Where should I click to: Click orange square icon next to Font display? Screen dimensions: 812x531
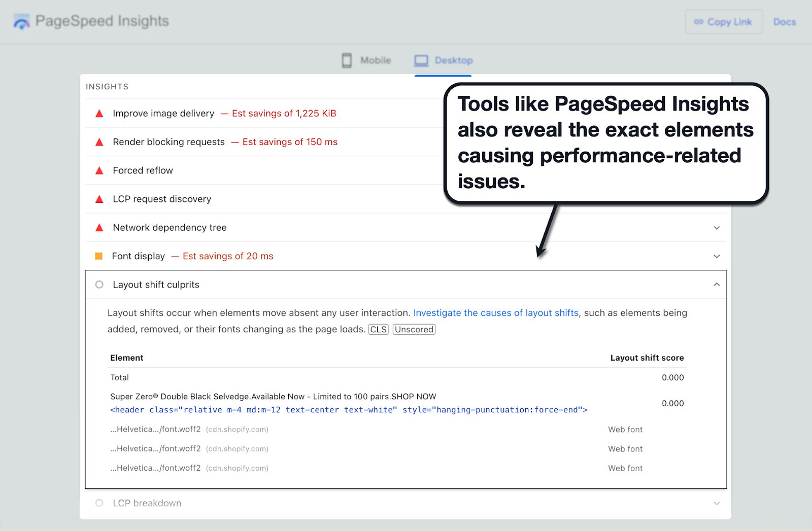99,256
